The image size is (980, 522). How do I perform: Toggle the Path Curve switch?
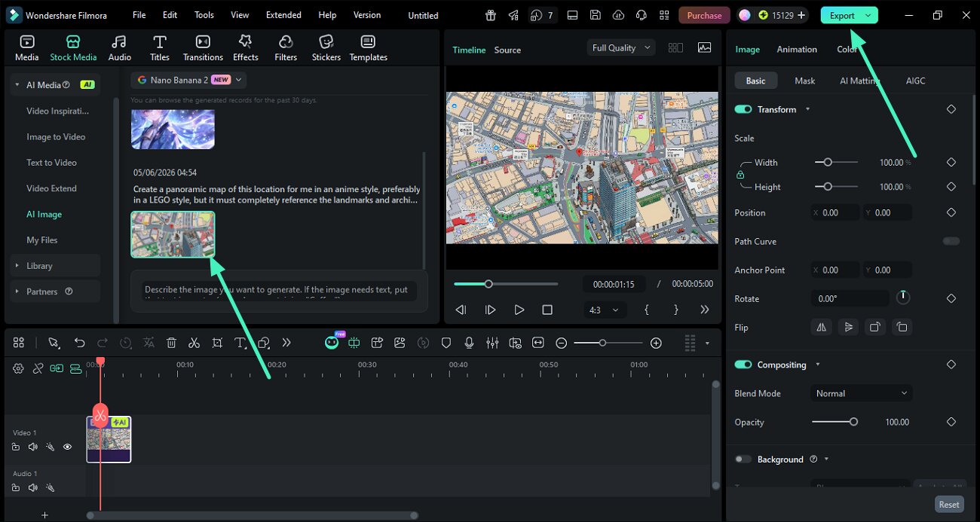pos(951,241)
